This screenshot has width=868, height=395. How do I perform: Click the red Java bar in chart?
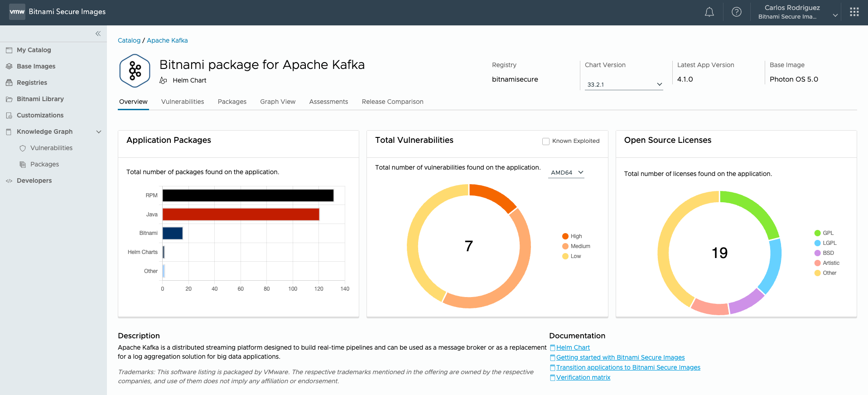[x=241, y=214]
